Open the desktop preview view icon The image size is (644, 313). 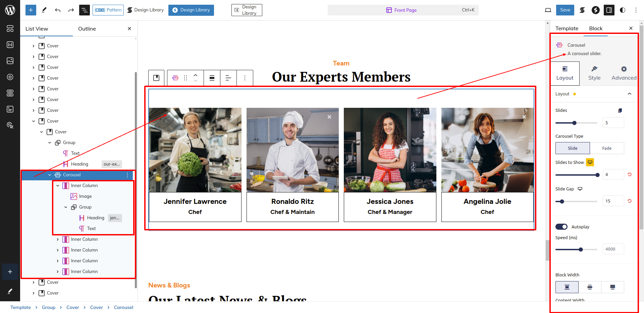(x=548, y=10)
